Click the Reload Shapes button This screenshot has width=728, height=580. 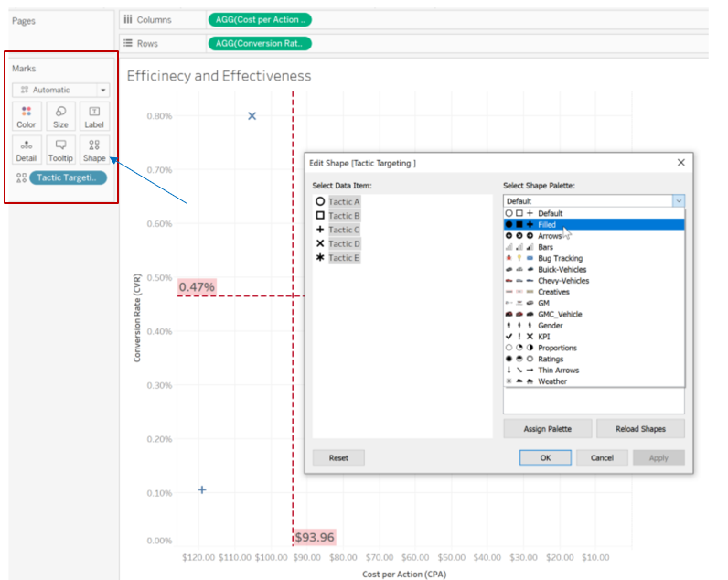point(640,429)
